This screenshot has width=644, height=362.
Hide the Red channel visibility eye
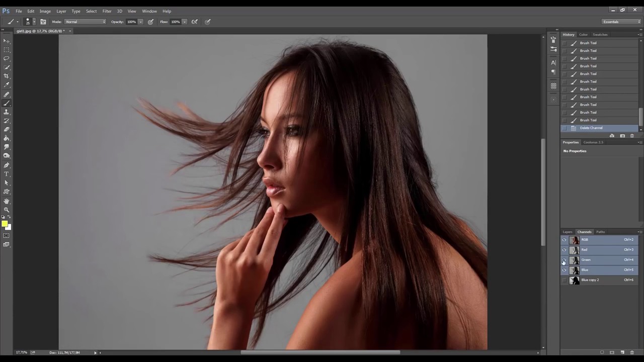click(x=564, y=250)
